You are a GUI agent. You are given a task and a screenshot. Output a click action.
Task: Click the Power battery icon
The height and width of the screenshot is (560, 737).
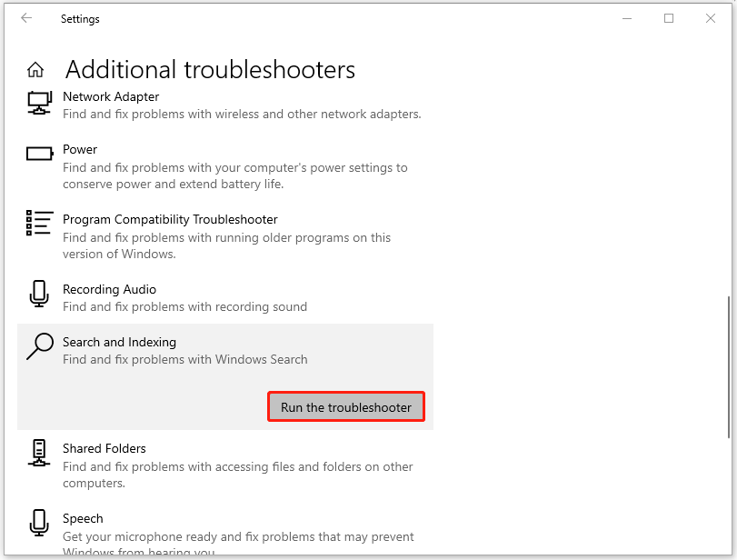[39, 155]
